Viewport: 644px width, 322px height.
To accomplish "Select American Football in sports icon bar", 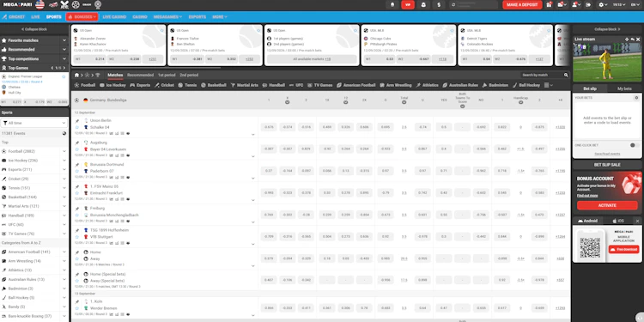I will 356,85.
